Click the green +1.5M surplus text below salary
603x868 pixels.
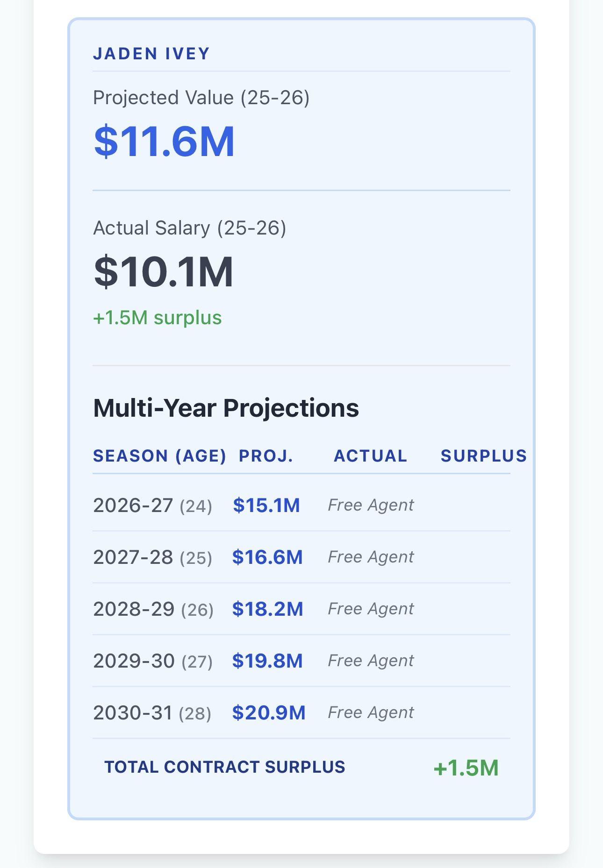157,318
